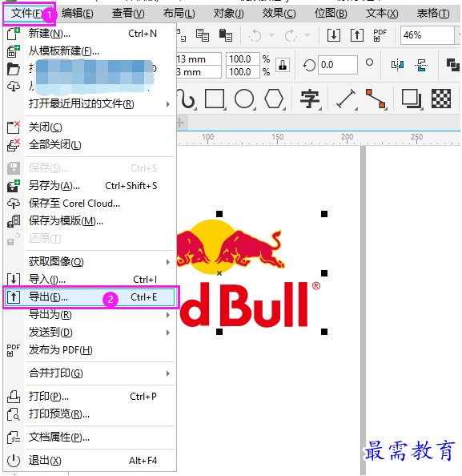The image size is (462, 476).
Task: Open the redo history dropdown arrow
Action: (x=307, y=35)
